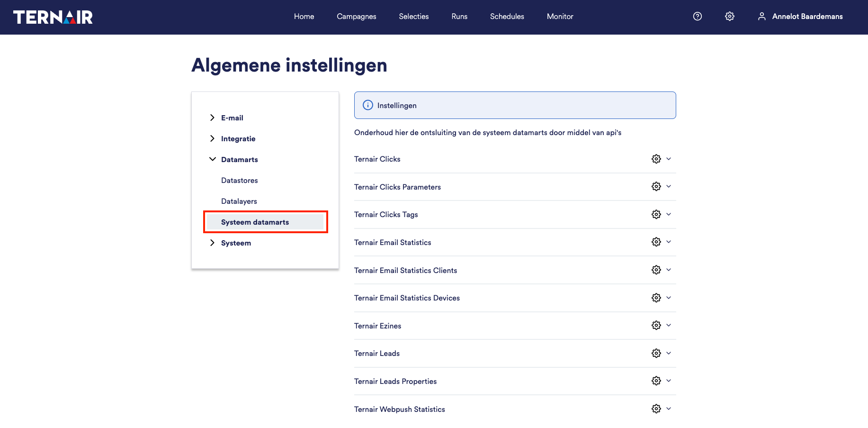
Task: Click the Ternair logo
Action: 53,17
